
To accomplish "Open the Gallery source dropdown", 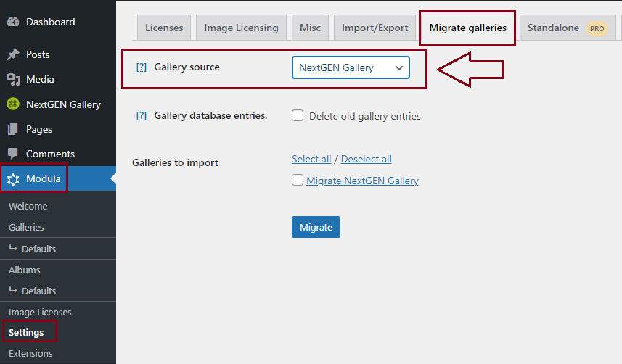I will 351,68.
